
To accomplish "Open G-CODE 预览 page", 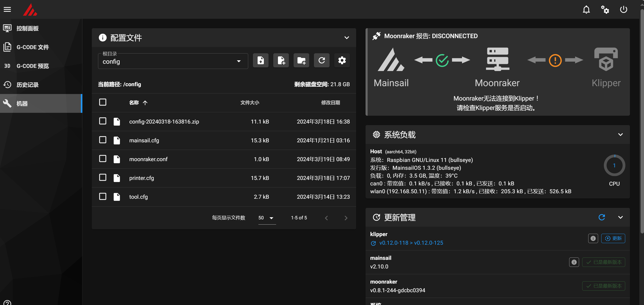I will click(41, 66).
